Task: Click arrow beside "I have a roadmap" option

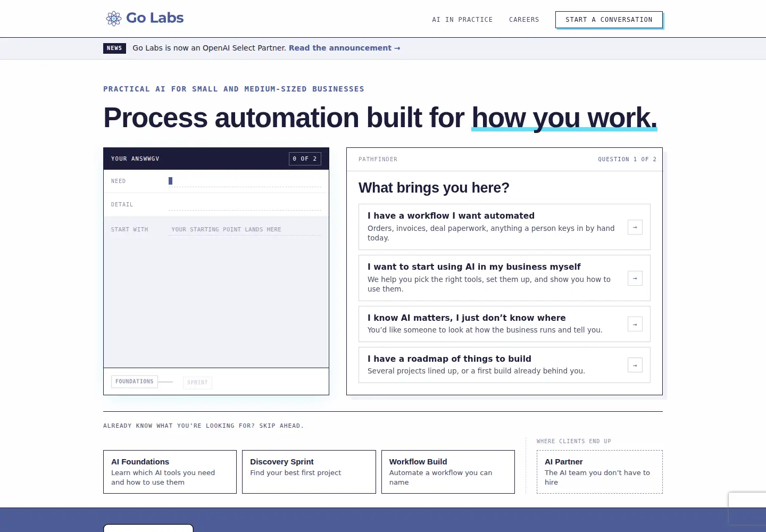Action: click(635, 365)
